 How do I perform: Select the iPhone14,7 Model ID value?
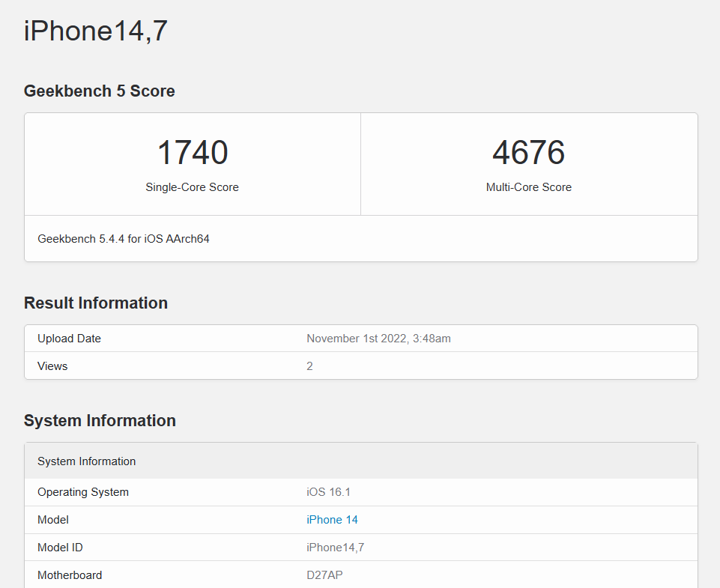(335, 548)
